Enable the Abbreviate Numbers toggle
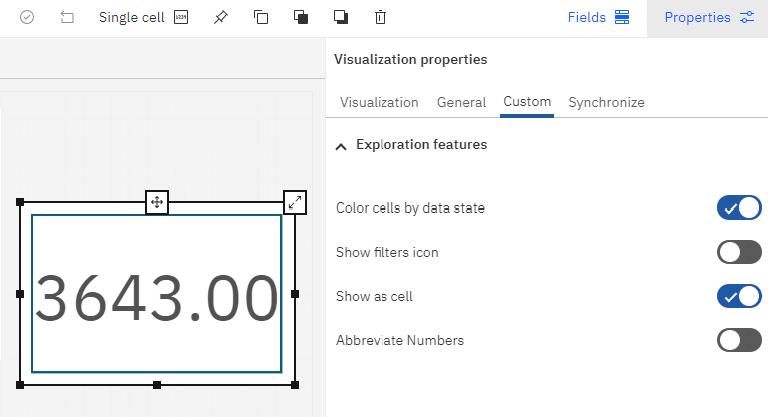Image resolution: width=768 pixels, height=417 pixels. click(x=739, y=340)
